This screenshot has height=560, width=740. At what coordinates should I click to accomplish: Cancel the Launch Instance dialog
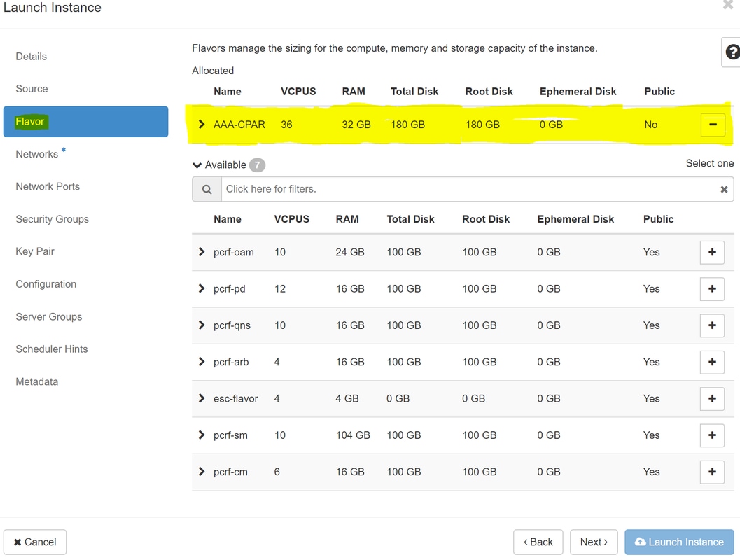pos(35,542)
